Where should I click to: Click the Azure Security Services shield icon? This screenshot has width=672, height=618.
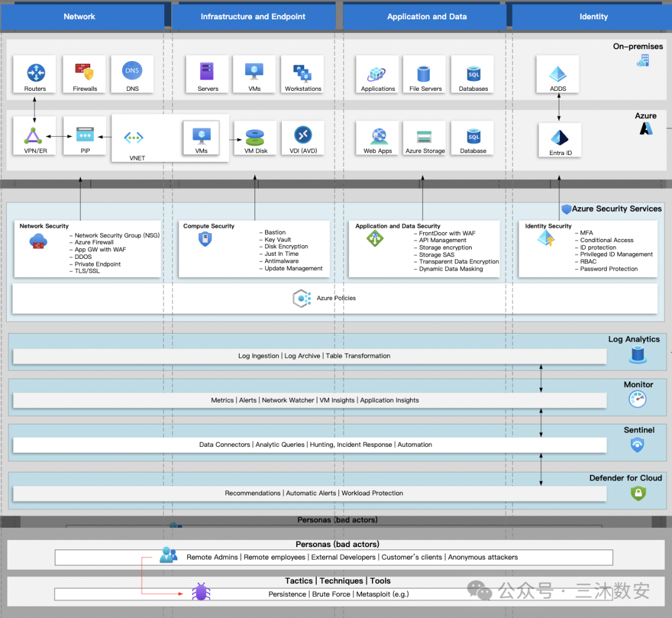pos(567,209)
